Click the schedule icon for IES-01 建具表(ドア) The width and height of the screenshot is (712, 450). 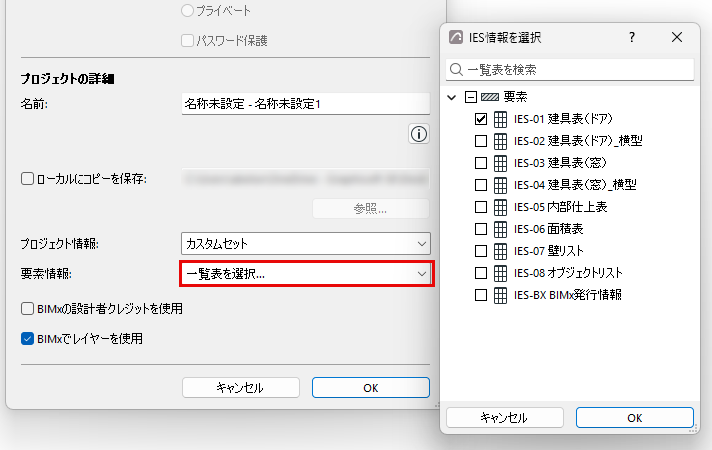coord(500,119)
